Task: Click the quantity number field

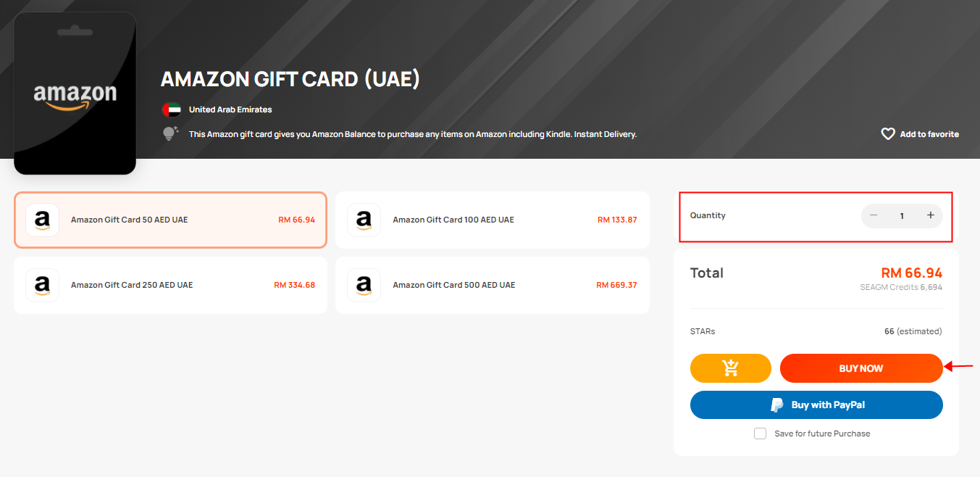Action: point(902,216)
